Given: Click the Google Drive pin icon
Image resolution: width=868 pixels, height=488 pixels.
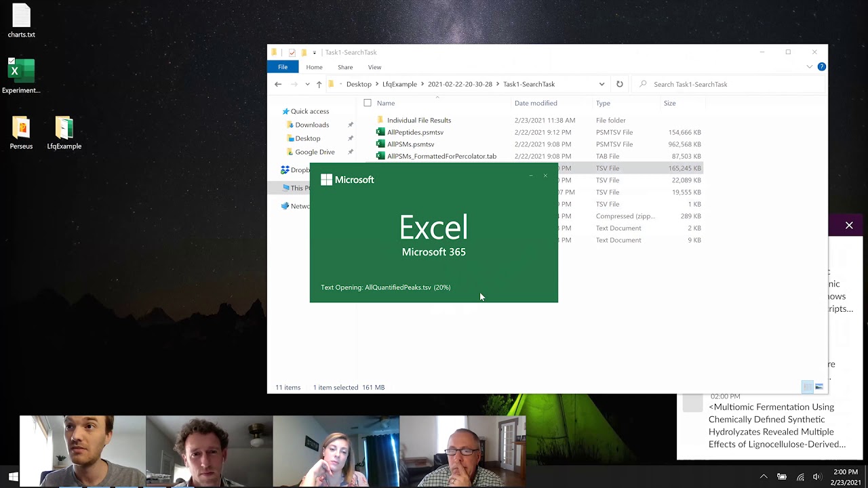Looking at the screenshot, I should pos(351,152).
